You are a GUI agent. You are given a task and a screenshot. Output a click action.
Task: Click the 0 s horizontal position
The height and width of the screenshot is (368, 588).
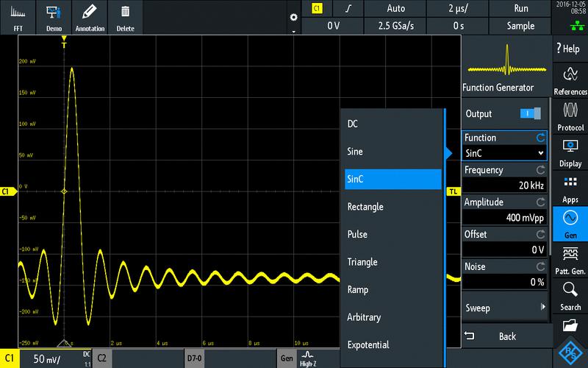pyautogui.click(x=458, y=26)
